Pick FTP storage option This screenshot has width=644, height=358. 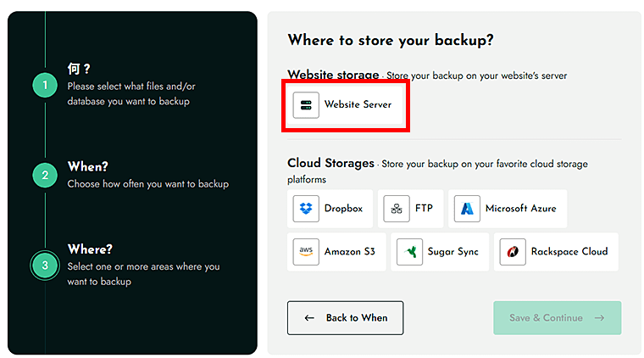(411, 209)
